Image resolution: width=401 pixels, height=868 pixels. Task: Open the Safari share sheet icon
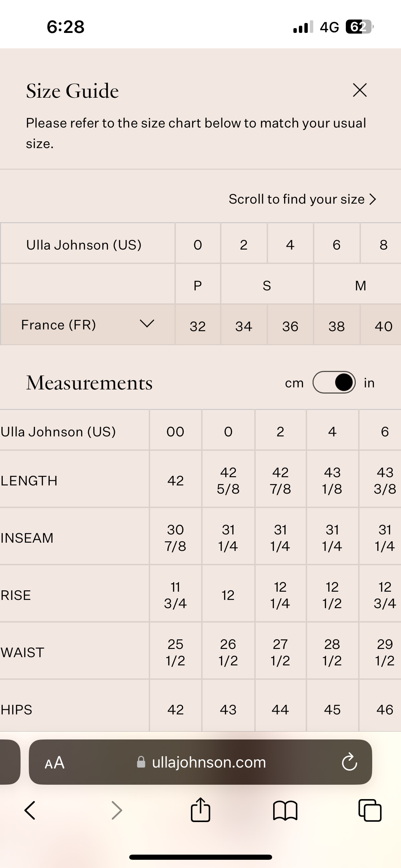200,809
